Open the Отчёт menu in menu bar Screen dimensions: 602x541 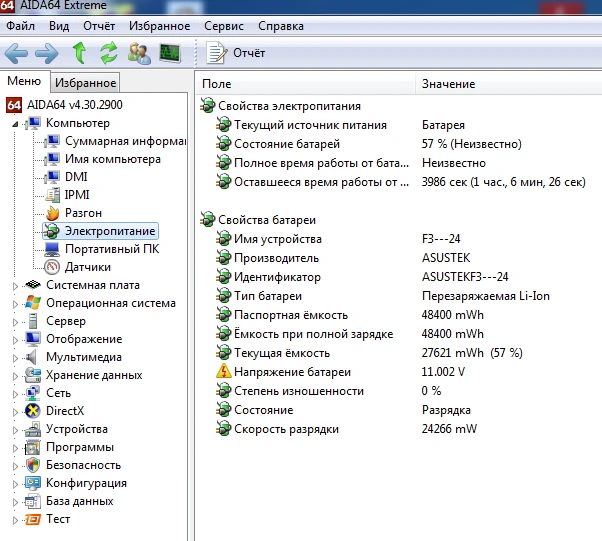coord(99,26)
